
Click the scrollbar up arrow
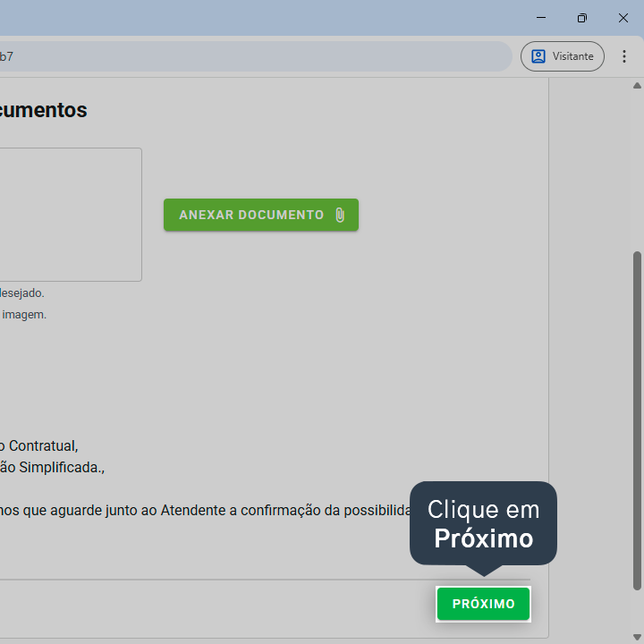[x=637, y=86]
